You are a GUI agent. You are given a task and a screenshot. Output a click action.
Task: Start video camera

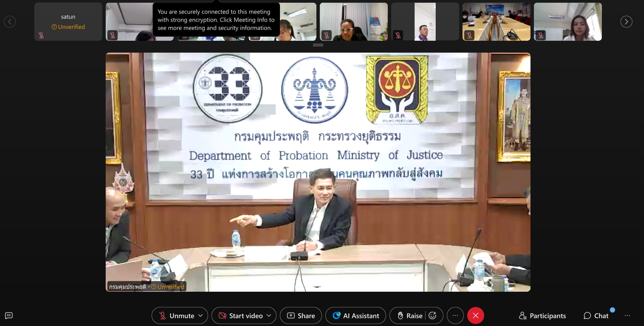point(241,316)
